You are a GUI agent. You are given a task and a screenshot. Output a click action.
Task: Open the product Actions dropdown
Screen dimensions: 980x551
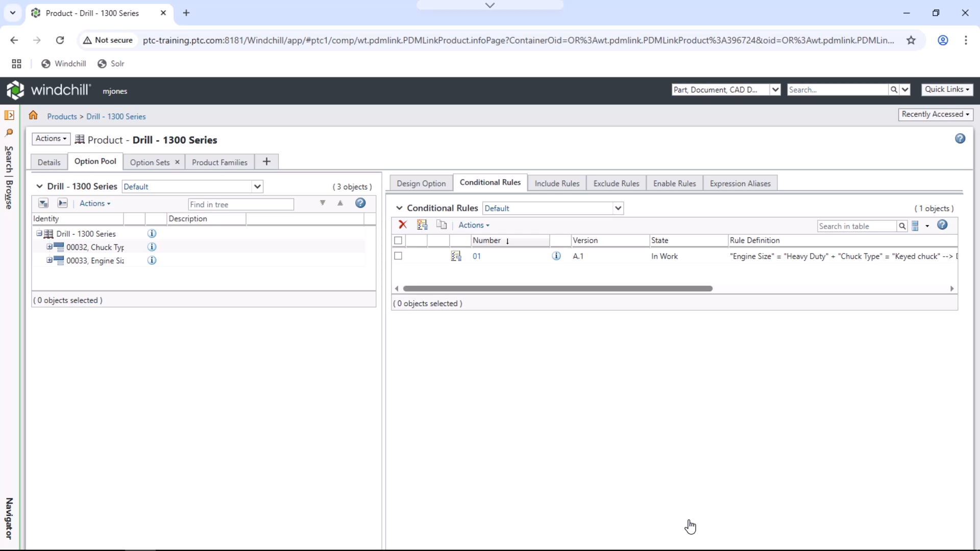tap(51, 139)
